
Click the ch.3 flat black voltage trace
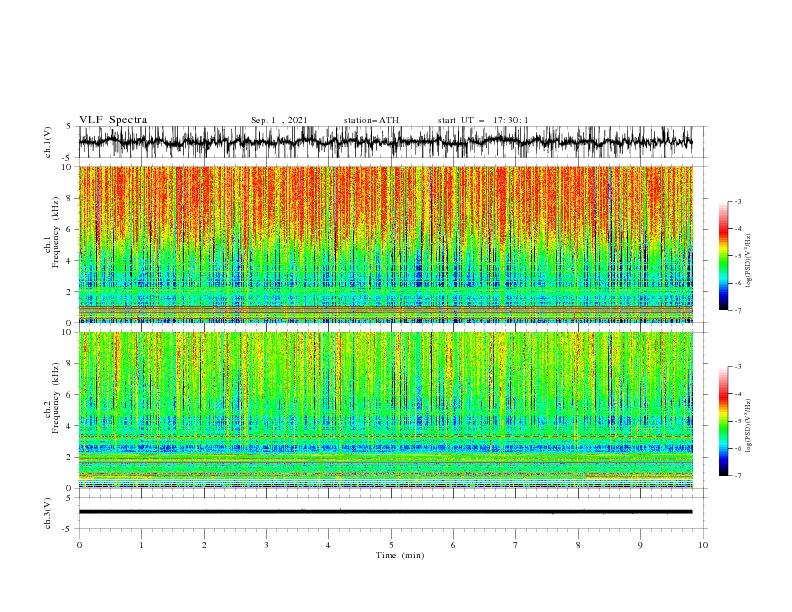pyautogui.click(x=385, y=512)
